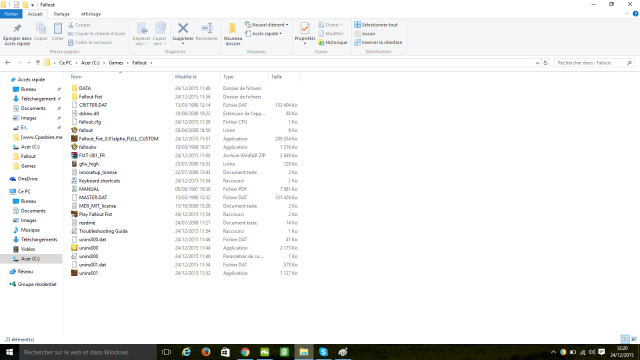The height and width of the screenshot is (360, 640).
Task: Select OneDrive in the navigation pane
Action: 27,179
